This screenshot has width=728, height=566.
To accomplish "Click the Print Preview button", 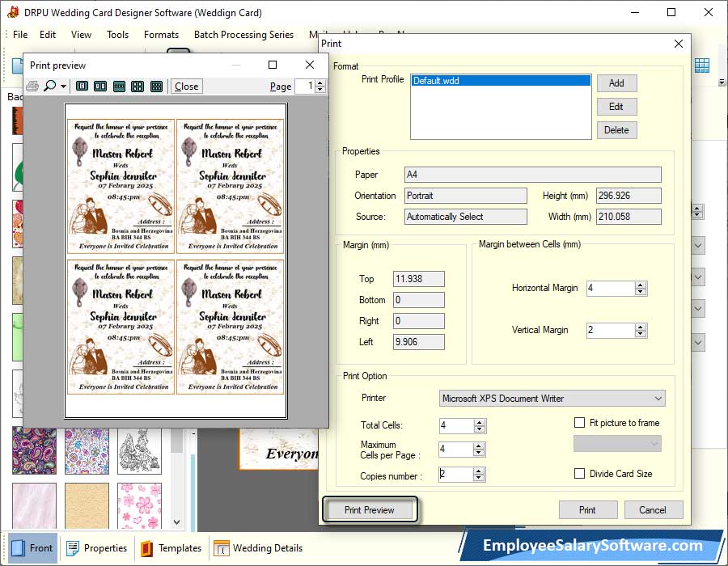I will click(x=370, y=510).
